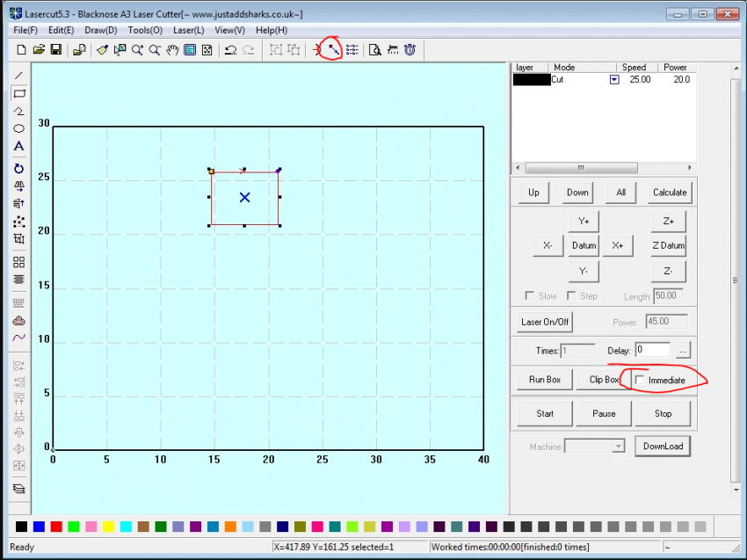
Task: Click the Open folder icon
Action: pos(39,50)
